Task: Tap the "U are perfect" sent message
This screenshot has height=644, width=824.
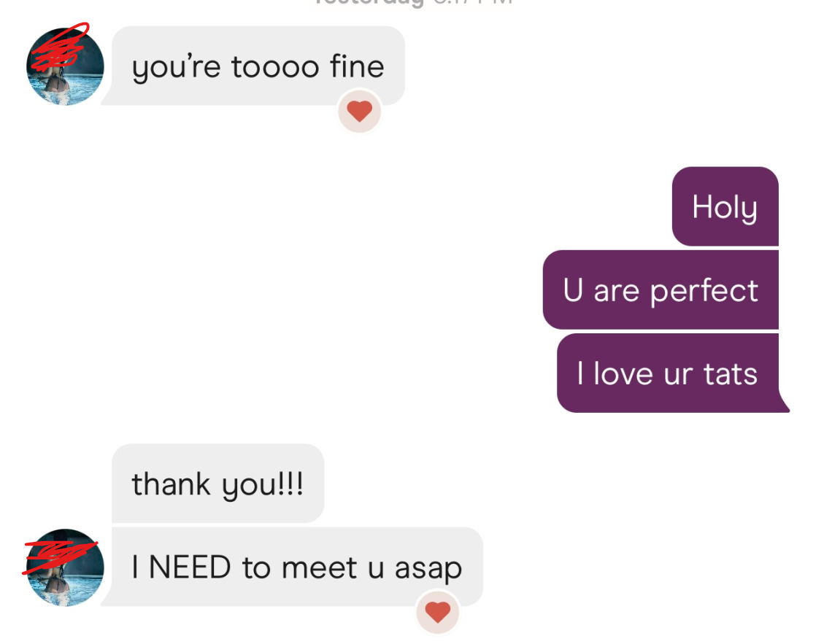Action: pos(660,290)
